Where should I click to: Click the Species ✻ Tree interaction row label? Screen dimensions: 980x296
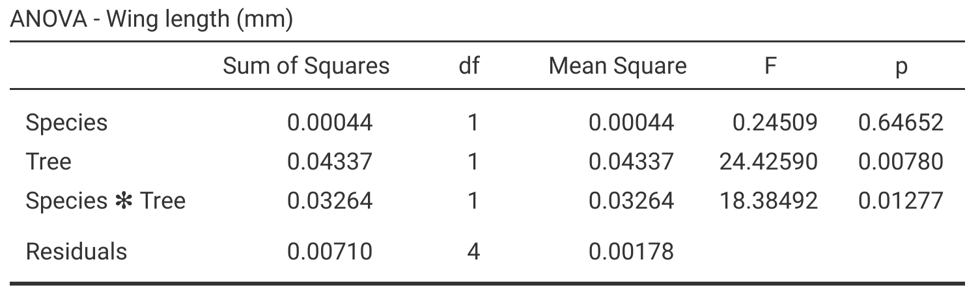105,200
